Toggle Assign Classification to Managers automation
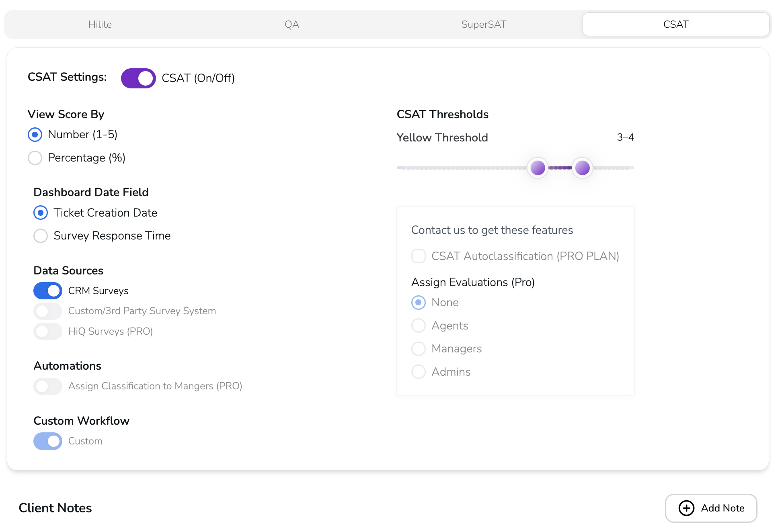 click(x=48, y=386)
